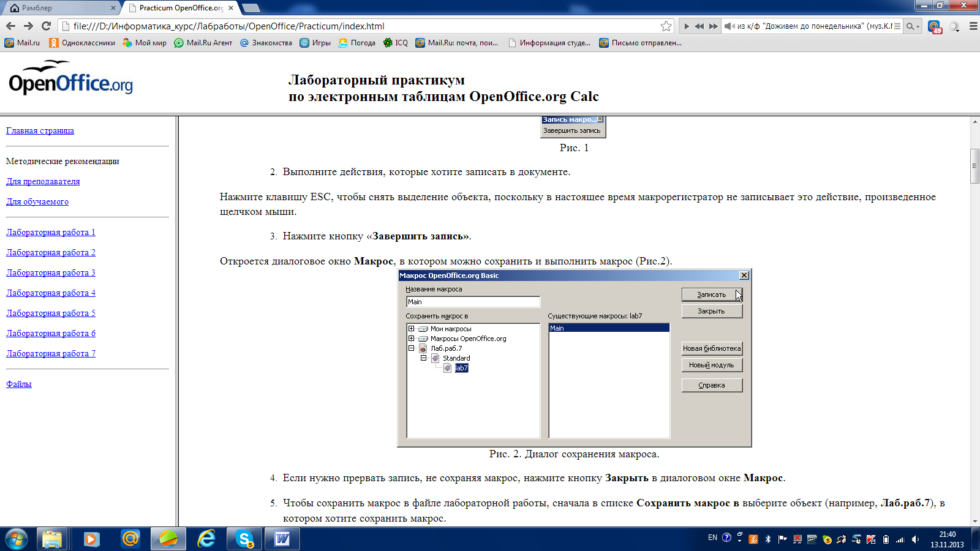Click Новый модуль in the dialog figure

click(712, 365)
